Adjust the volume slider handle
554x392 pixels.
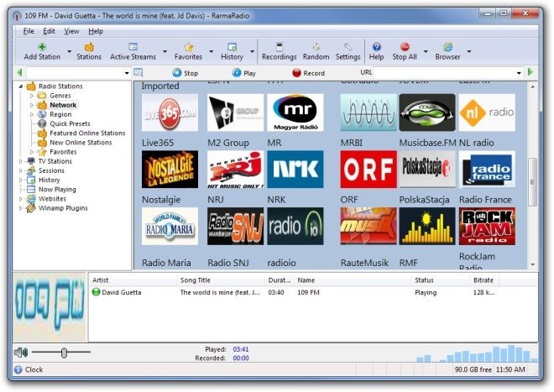pyautogui.click(x=64, y=353)
